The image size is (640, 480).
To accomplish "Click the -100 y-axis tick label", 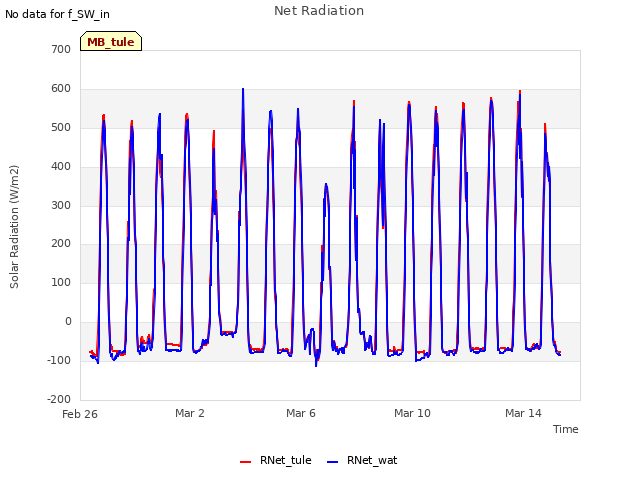I will coord(59,360).
